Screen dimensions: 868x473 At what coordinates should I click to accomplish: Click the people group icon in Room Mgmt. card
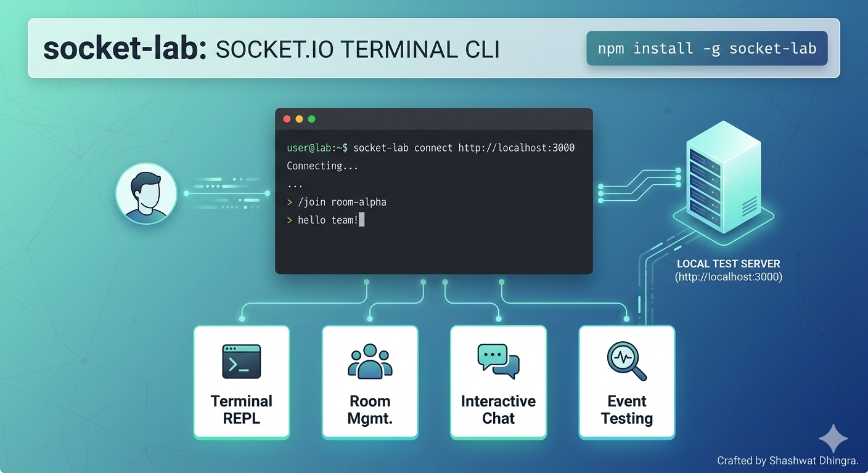pyautogui.click(x=370, y=361)
